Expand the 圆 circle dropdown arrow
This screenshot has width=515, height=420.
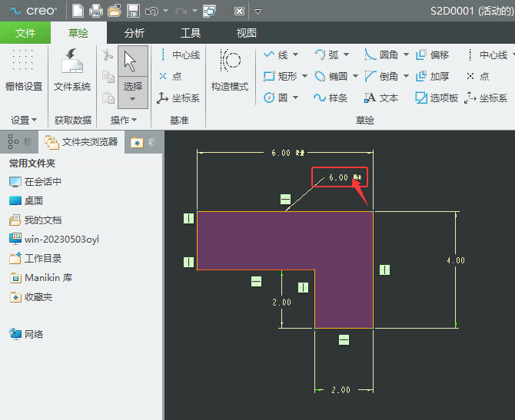click(295, 98)
